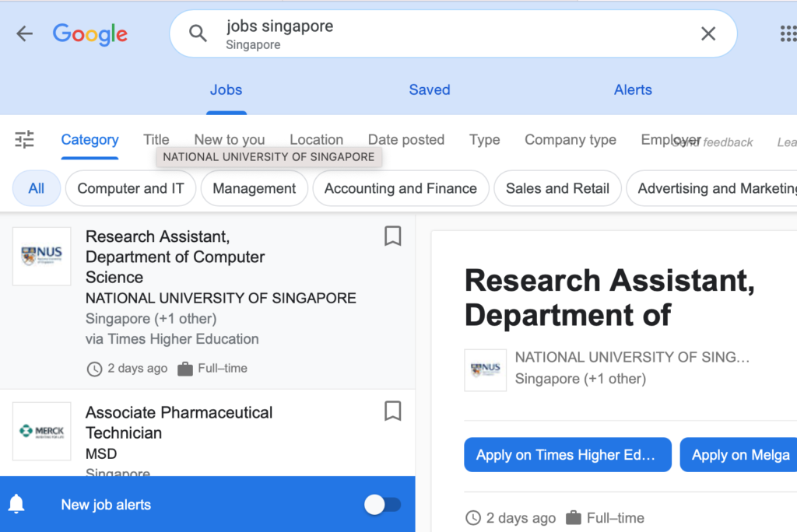Switch to the Jobs tab
This screenshot has height=532, width=797.
(x=226, y=90)
